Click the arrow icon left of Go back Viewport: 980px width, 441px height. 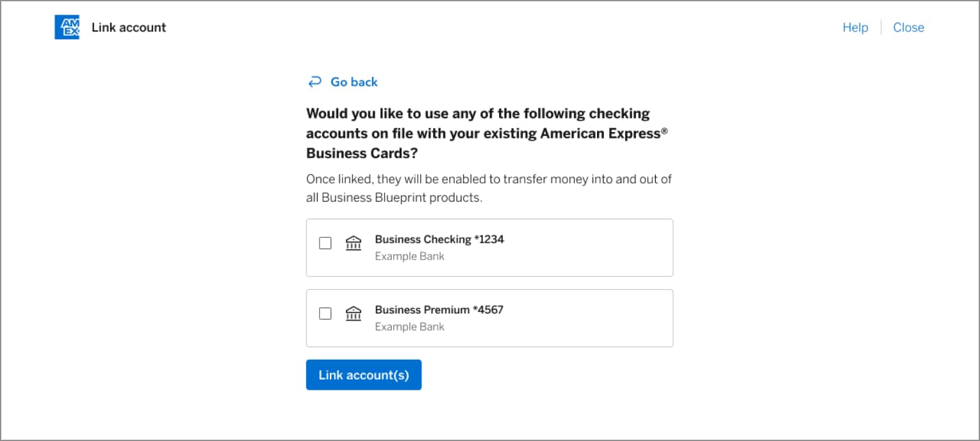point(314,81)
